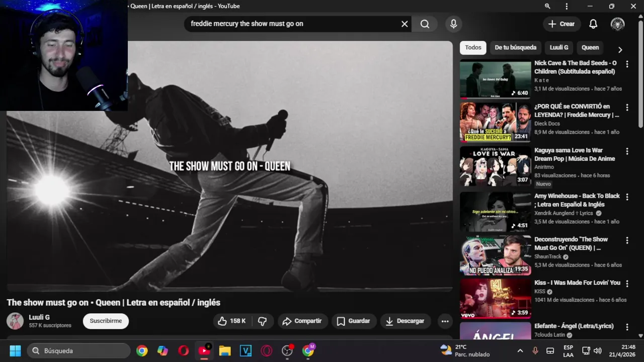Open red Opera browser in taskbar
The image size is (644, 362).
tap(183, 350)
